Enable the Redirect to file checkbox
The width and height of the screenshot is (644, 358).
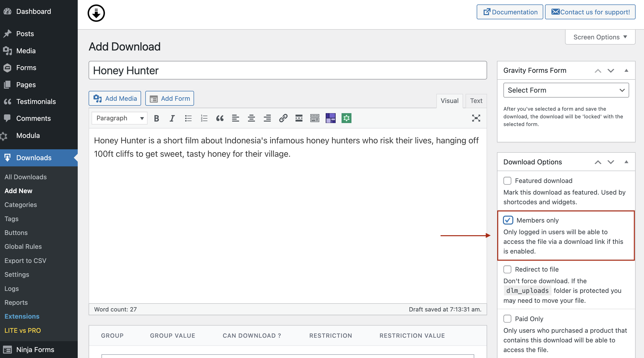pos(507,269)
